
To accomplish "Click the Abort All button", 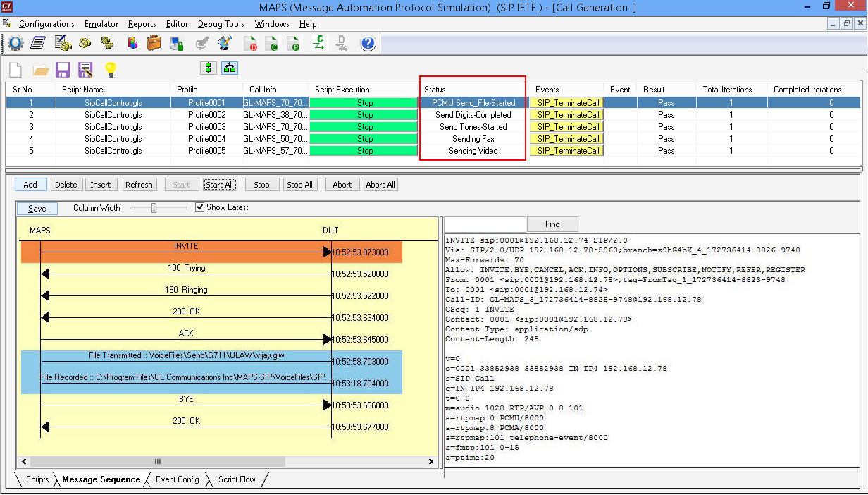I will pyautogui.click(x=380, y=185).
